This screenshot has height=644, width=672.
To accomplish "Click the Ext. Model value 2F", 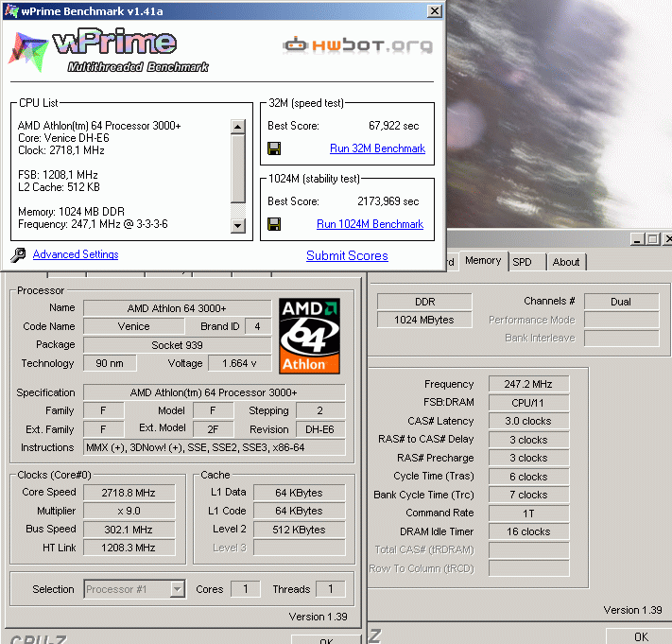I will click(x=213, y=429).
